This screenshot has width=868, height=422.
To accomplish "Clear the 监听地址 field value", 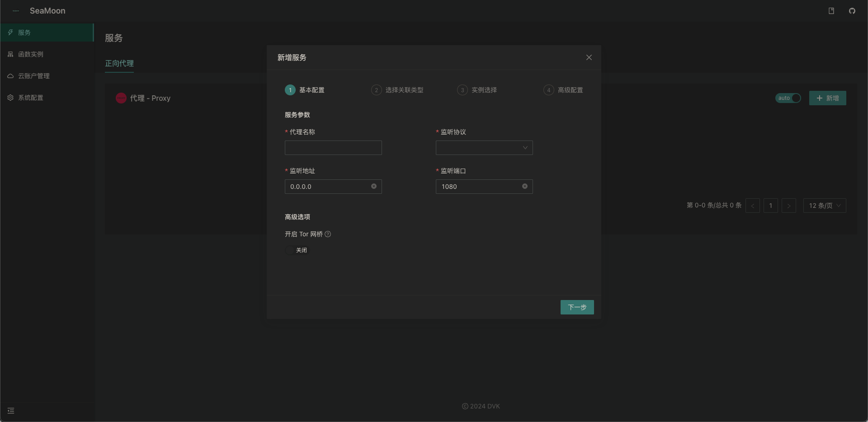I will (374, 186).
